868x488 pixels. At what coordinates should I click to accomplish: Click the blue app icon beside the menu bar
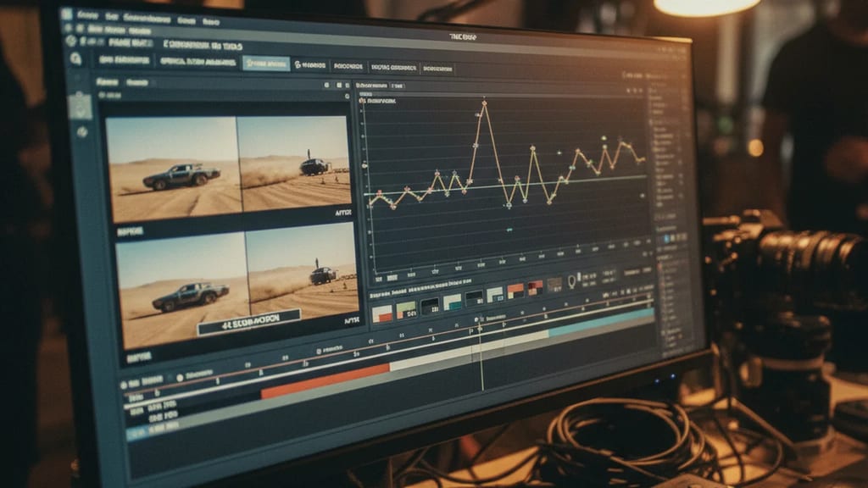click(66, 14)
